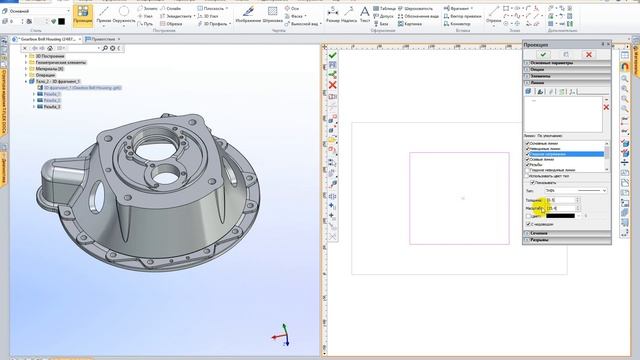Viewport: 640px width, 360px height.
Task: Click the Толщина input field
Action: tap(562, 200)
